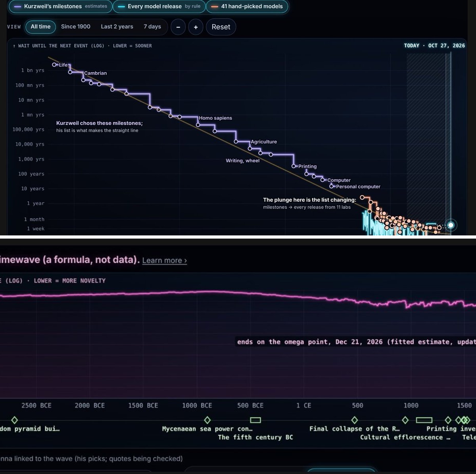Click the Computer milestone point

(x=322, y=180)
